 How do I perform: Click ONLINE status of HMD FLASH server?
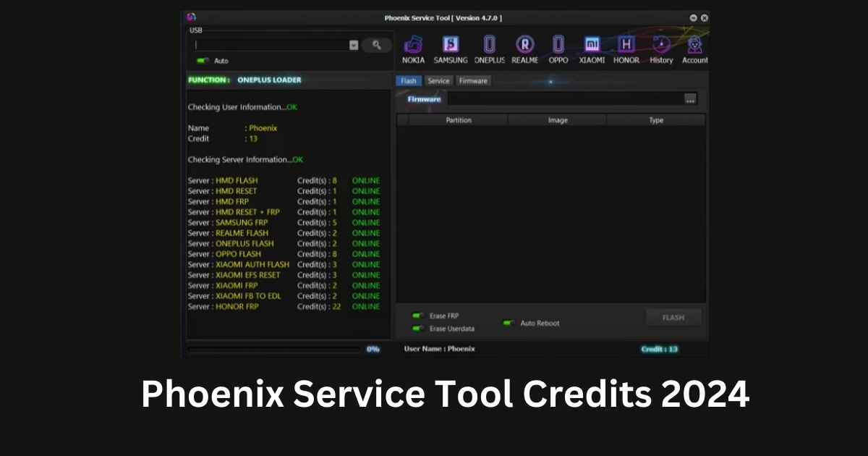pos(366,180)
